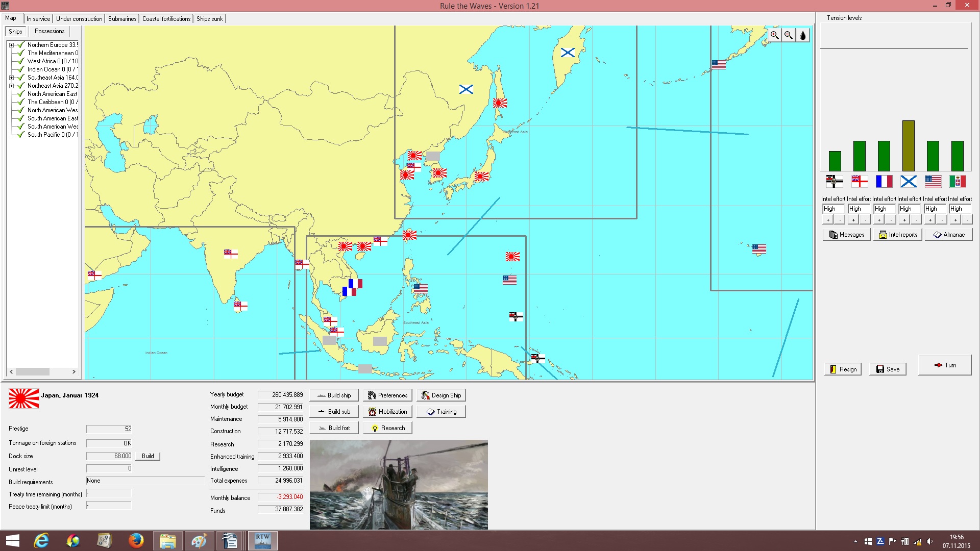Click the Russian flag on Kamchatka
The width and height of the screenshot is (980, 551).
click(568, 52)
